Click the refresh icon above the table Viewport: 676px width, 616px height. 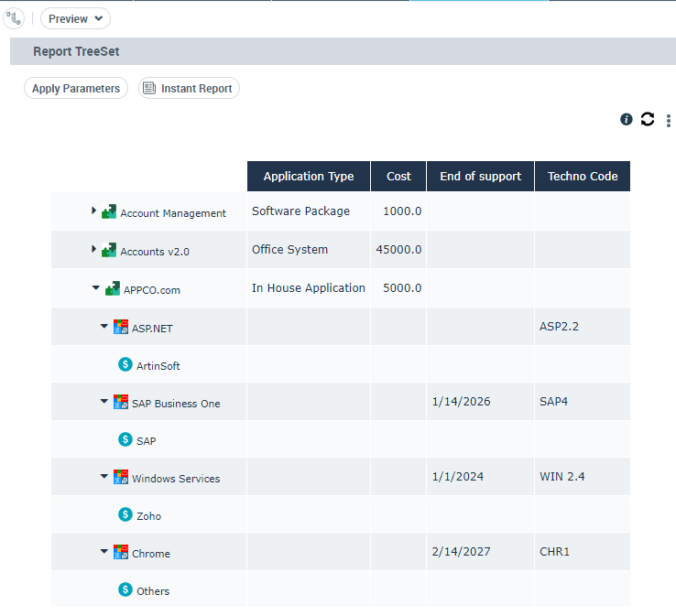point(648,119)
